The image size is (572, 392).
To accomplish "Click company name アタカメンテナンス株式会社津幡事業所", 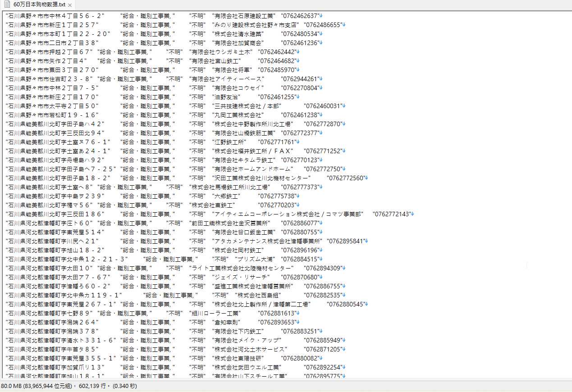I will pyautogui.click(x=267, y=241).
